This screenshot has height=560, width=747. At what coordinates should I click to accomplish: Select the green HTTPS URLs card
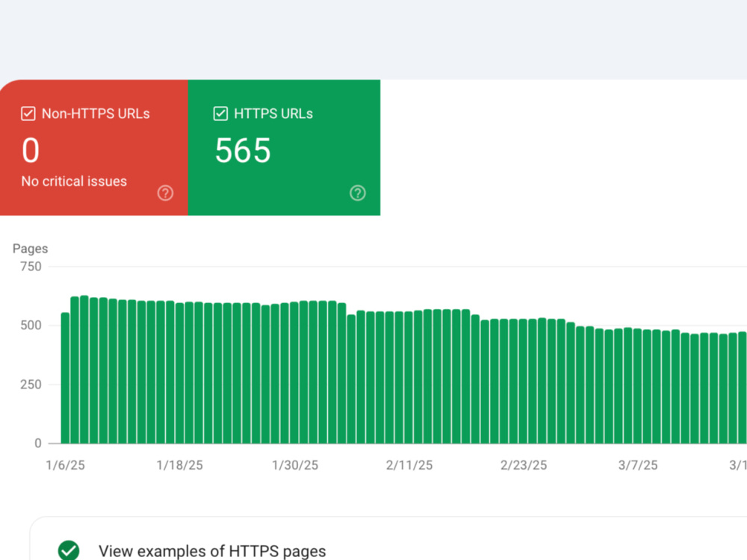pyautogui.click(x=285, y=148)
